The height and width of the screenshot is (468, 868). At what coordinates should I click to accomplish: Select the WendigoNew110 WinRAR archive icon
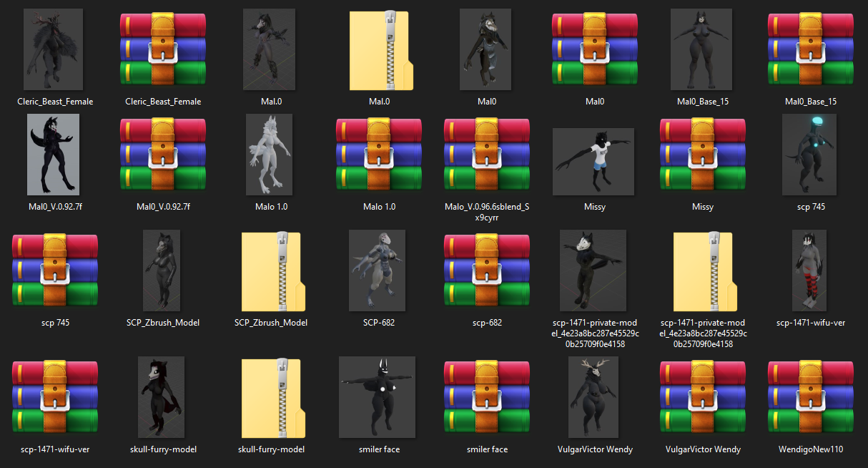pos(811,397)
